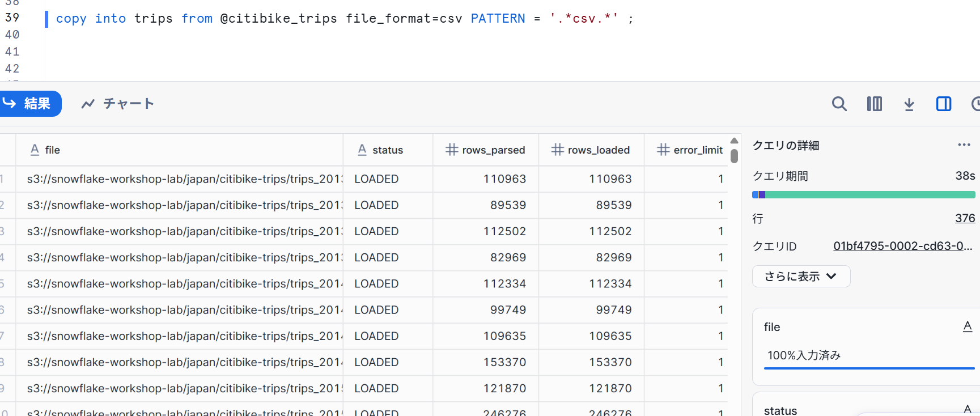Click the status card heading in side panel
This screenshot has width=980, height=416.
point(780,410)
